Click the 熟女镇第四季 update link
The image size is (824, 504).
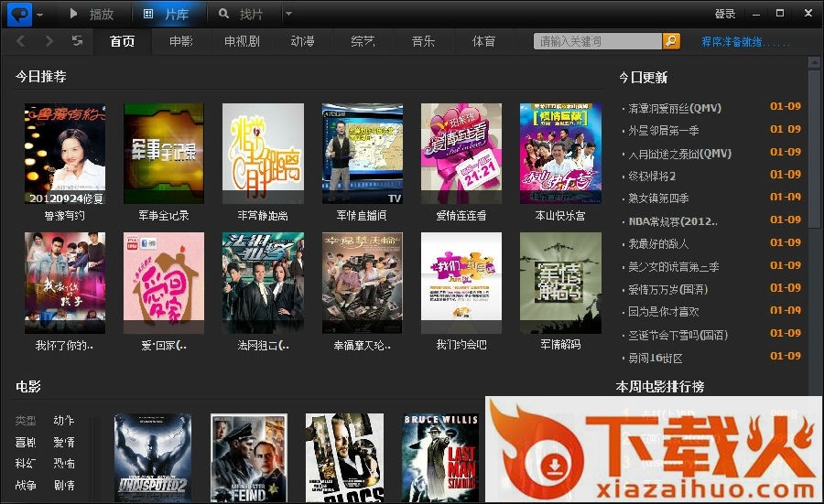[x=658, y=198]
